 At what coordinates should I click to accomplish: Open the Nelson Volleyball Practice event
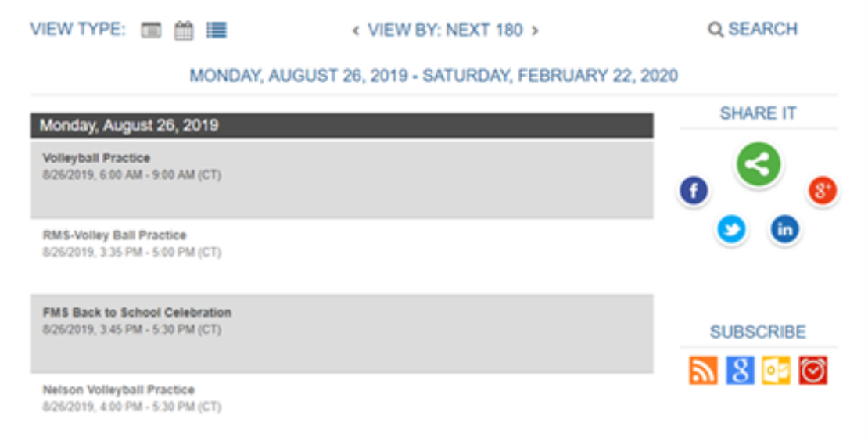coord(118,389)
